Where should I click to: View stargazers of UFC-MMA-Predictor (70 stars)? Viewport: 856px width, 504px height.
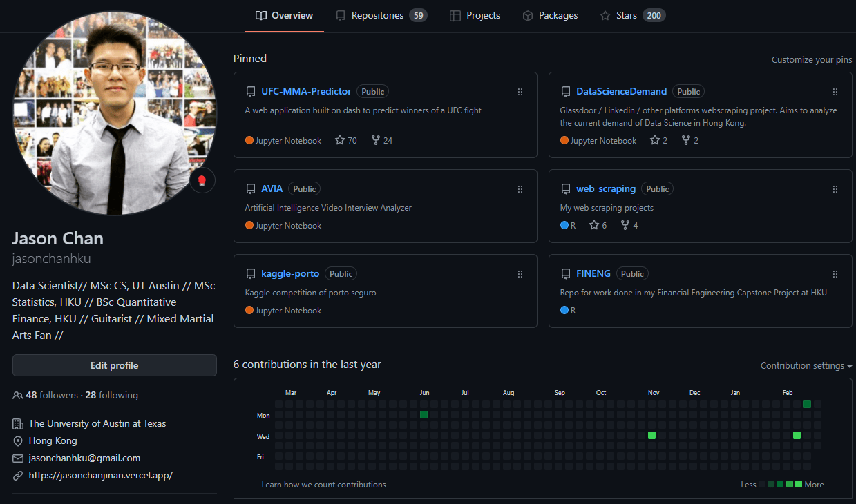point(346,140)
